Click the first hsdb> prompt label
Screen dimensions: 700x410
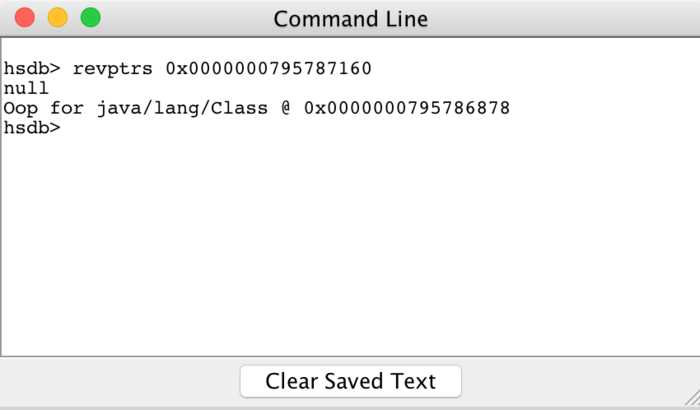(32, 69)
